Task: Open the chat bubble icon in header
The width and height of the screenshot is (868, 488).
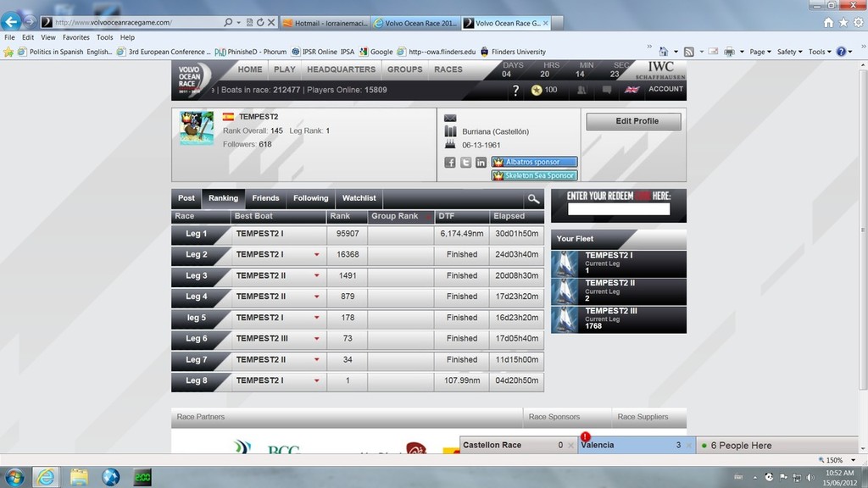Action: pos(607,90)
